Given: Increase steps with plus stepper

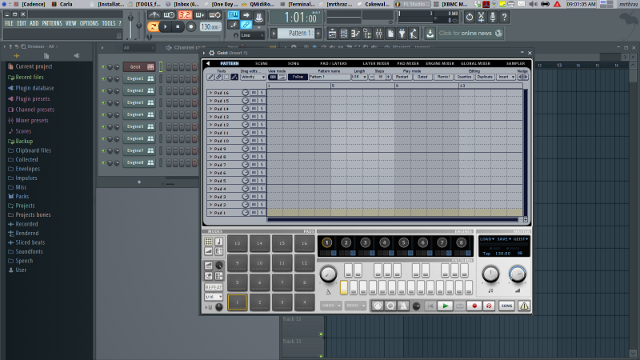Looking at the screenshot, I should [388, 77].
